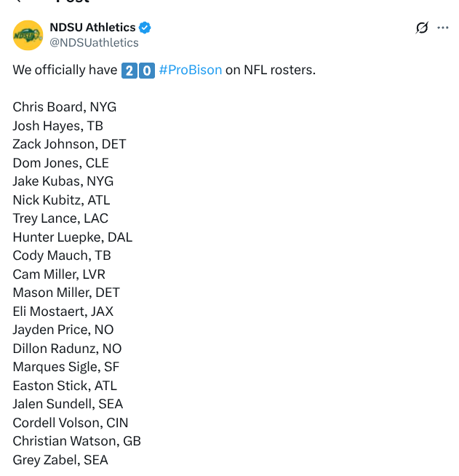Click the text 'on NFL rosters.'
This screenshot has height=476, width=459.
tap(271, 70)
